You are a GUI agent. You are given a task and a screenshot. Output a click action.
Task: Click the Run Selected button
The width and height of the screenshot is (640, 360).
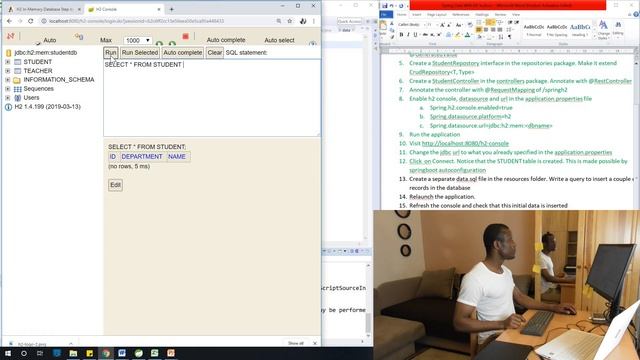tap(140, 53)
